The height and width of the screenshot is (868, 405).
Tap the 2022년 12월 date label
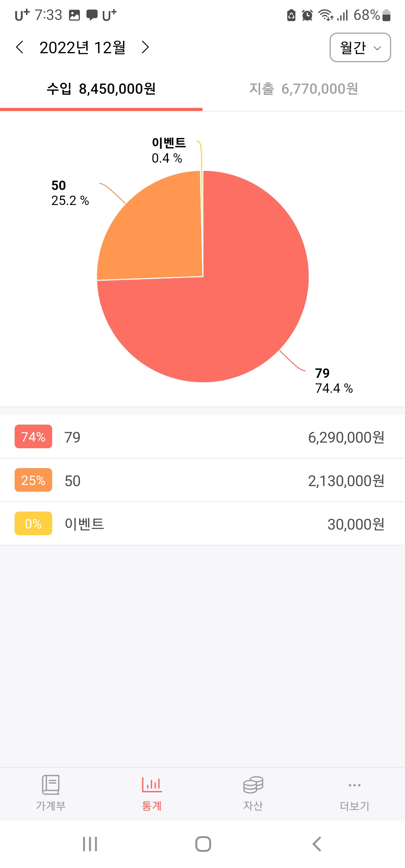coord(82,48)
